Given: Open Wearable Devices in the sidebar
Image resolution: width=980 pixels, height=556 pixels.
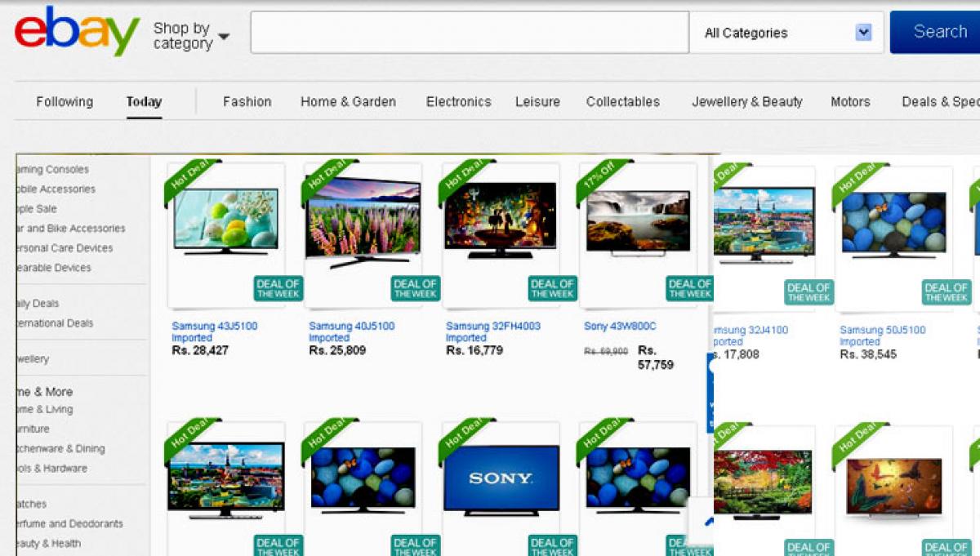Looking at the screenshot, I should click(52, 268).
